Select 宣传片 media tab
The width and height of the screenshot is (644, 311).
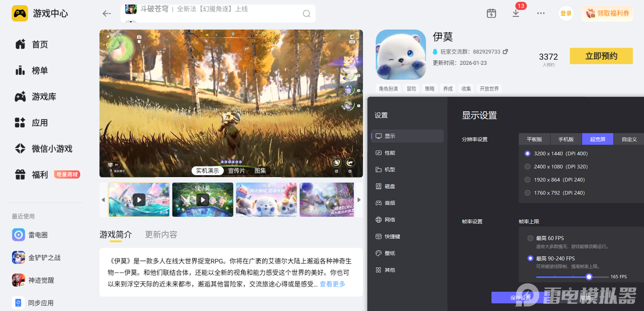[237, 171]
